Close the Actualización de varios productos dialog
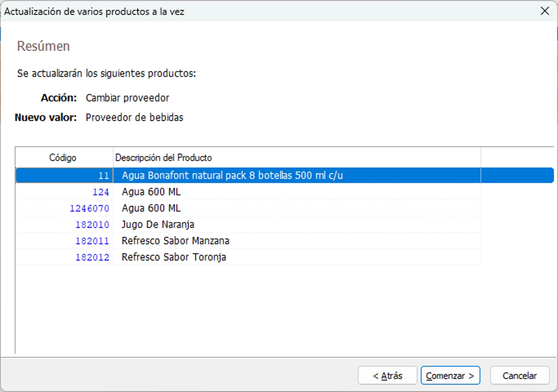 point(545,11)
